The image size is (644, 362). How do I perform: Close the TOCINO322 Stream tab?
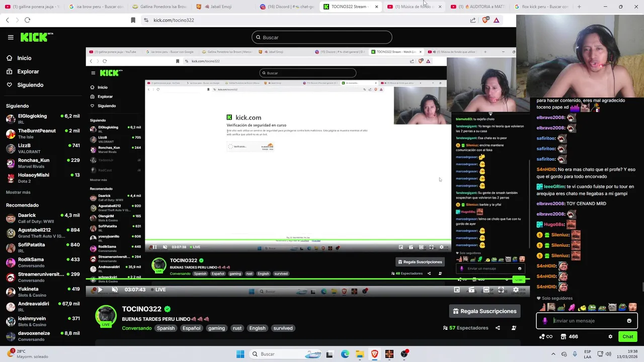point(376,7)
